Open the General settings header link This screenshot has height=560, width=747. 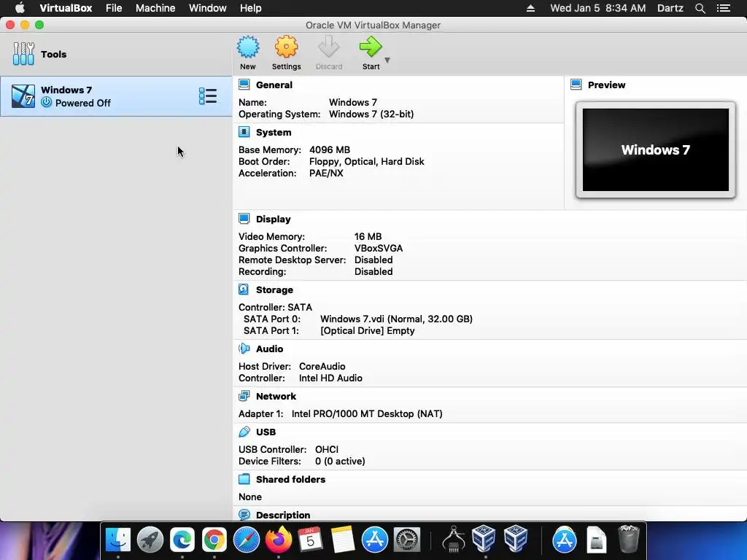(274, 85)
